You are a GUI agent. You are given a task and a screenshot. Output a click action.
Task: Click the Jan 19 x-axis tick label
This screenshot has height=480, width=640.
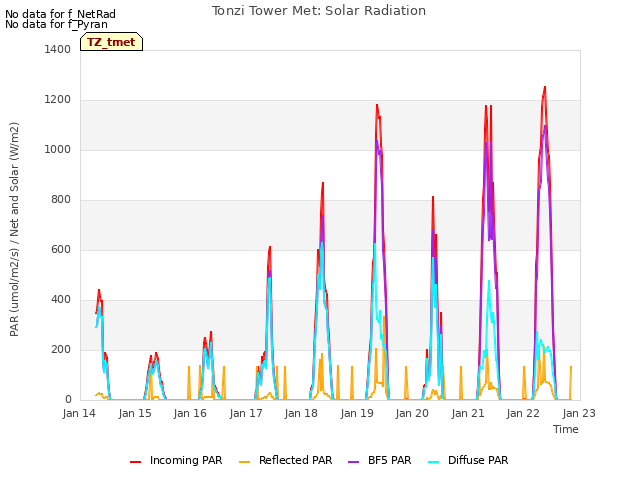[357, 413]
